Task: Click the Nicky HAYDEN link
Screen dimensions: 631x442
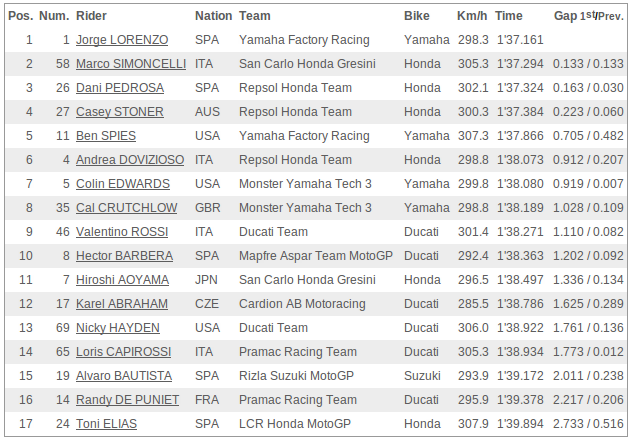Action: pos(118,328)
